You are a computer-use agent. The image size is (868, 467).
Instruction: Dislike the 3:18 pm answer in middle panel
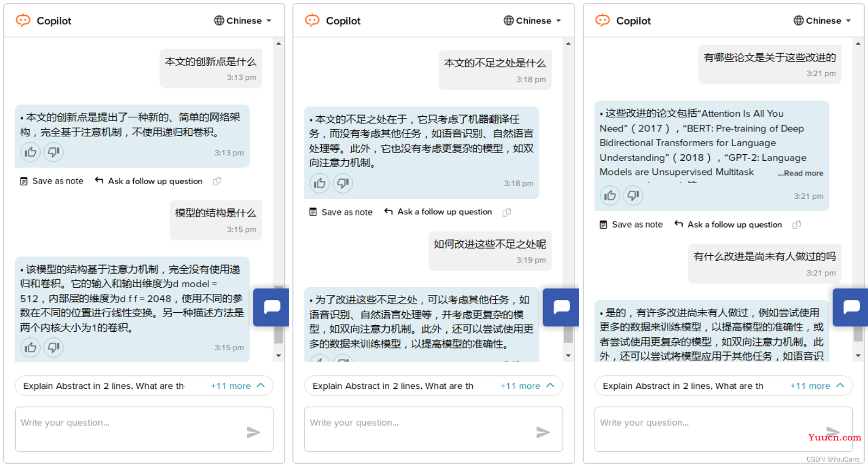tap(343, 183)
